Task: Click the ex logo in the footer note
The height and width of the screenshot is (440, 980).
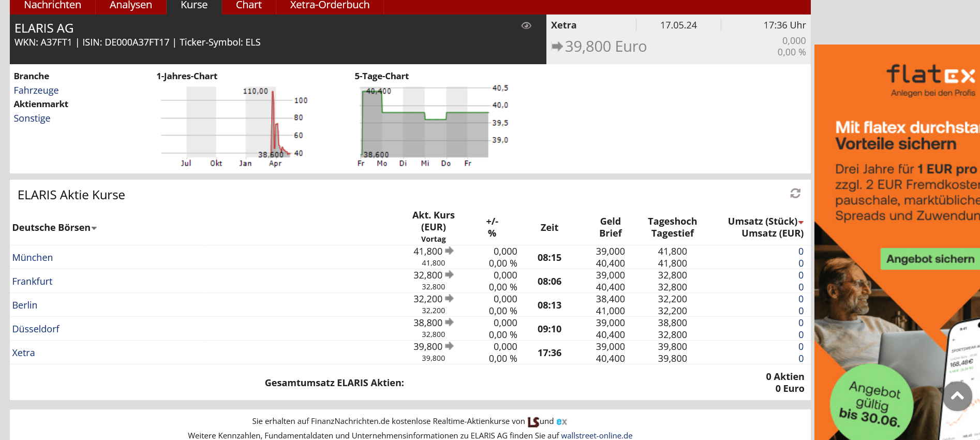Action: [x=561, y=422]
